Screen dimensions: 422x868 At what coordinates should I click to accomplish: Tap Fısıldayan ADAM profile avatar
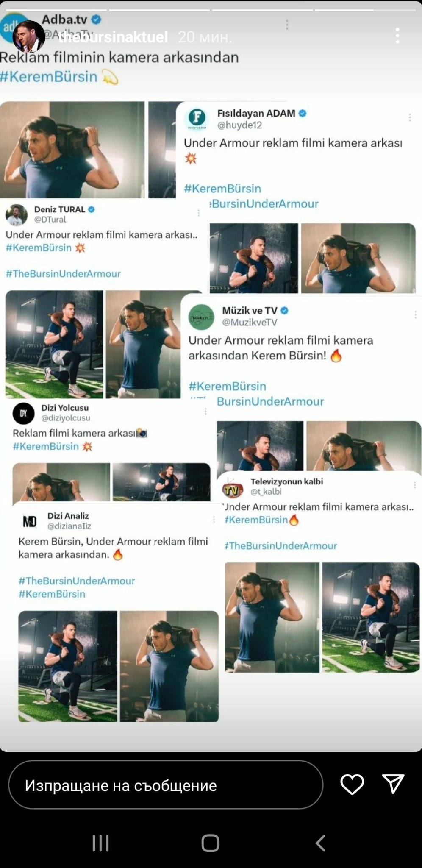point(197,118)
